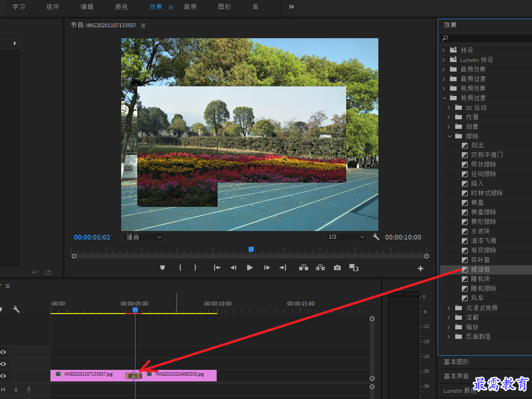Show overflow workspaces chevron
Screen dimensions: 532x399
[292, 7]
